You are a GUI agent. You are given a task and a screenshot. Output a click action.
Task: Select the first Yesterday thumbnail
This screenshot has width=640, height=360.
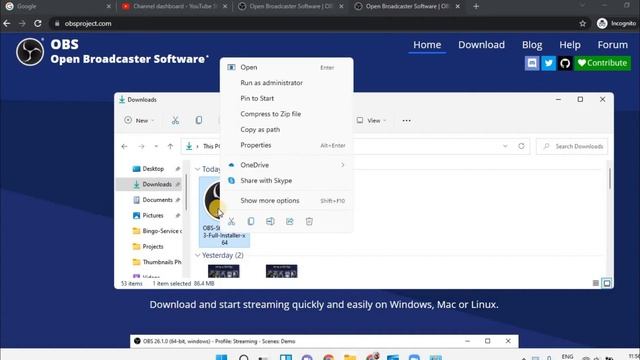point(224,271)
